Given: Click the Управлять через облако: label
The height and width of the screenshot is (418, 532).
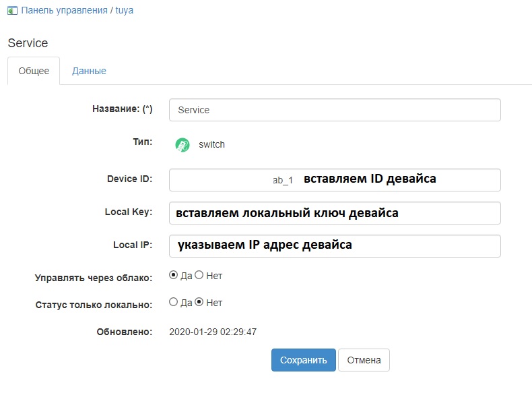Looking at the screenshot, I should 94,278.
